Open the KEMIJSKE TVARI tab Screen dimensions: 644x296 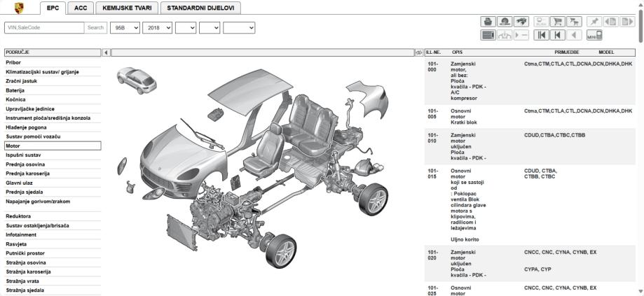[x=127, y=8]
